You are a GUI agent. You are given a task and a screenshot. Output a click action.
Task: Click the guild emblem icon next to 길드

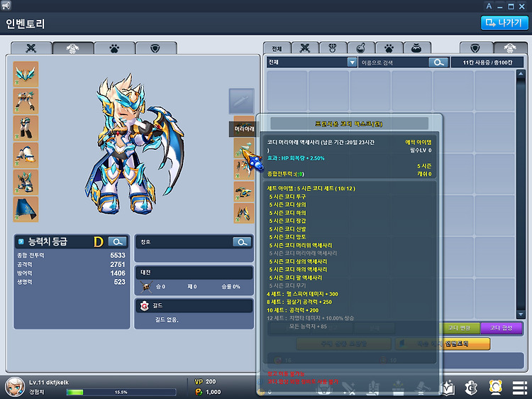144,306
